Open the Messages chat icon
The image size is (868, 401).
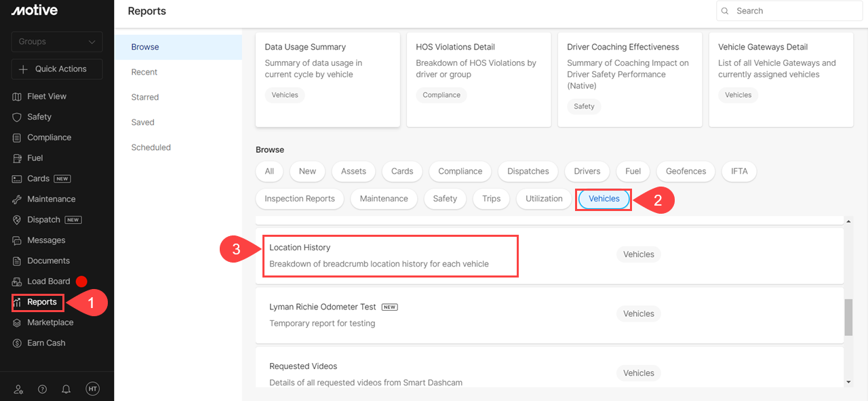[x=17, y=240]
